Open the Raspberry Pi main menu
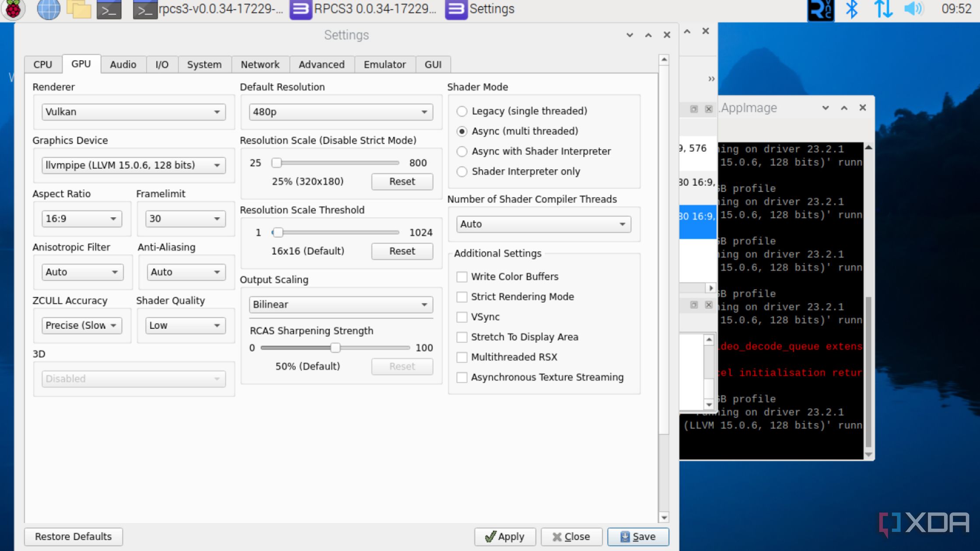This screenshot has height=551, width=980. tap(13, 9)
